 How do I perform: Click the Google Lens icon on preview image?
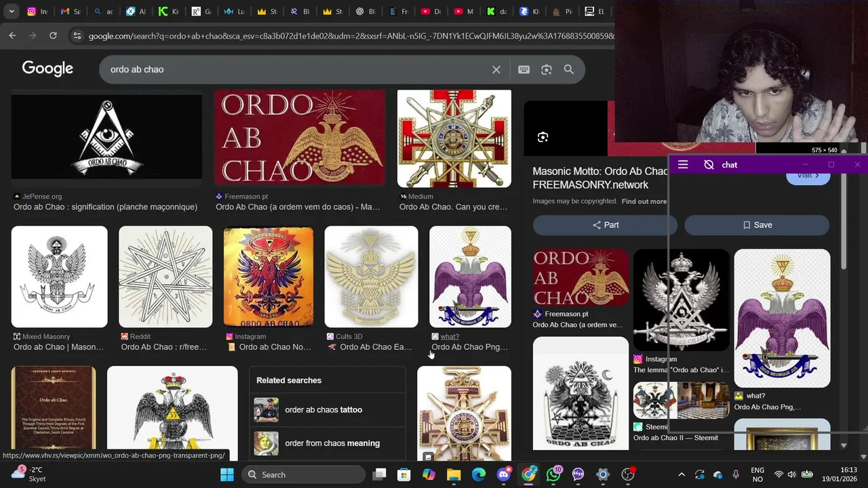click(542, 138)
